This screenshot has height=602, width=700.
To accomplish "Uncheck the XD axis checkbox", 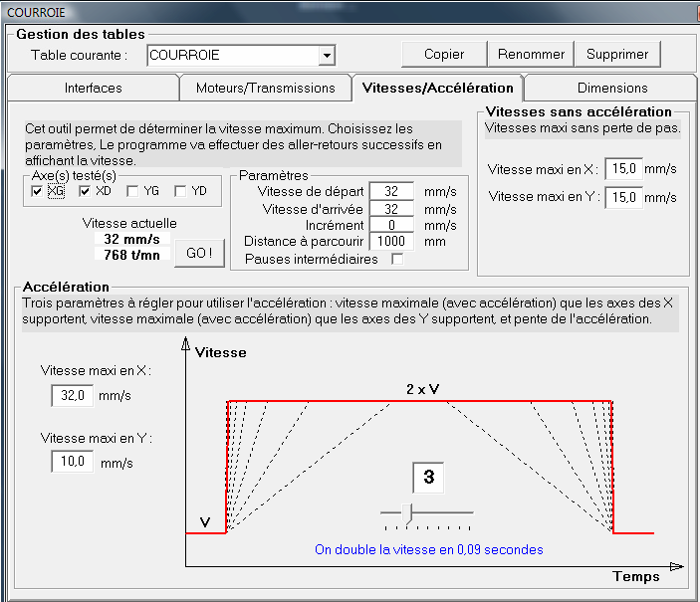I will [85, 191].
